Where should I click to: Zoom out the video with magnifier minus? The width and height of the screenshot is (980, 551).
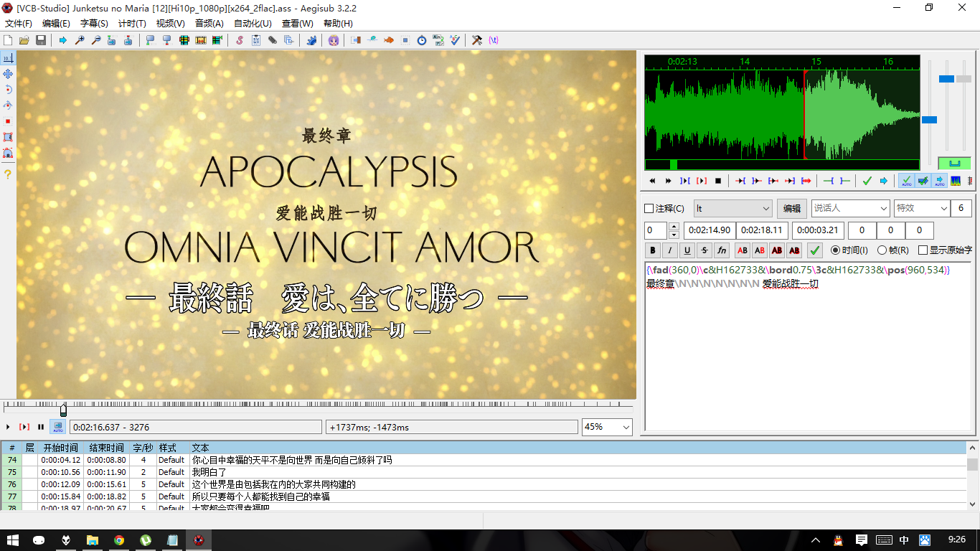point(95,40)
